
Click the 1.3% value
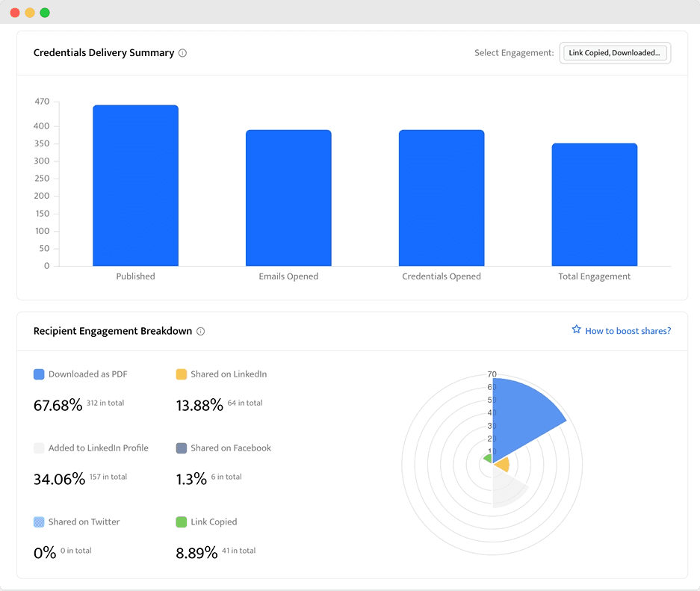(x=191, y=480)
